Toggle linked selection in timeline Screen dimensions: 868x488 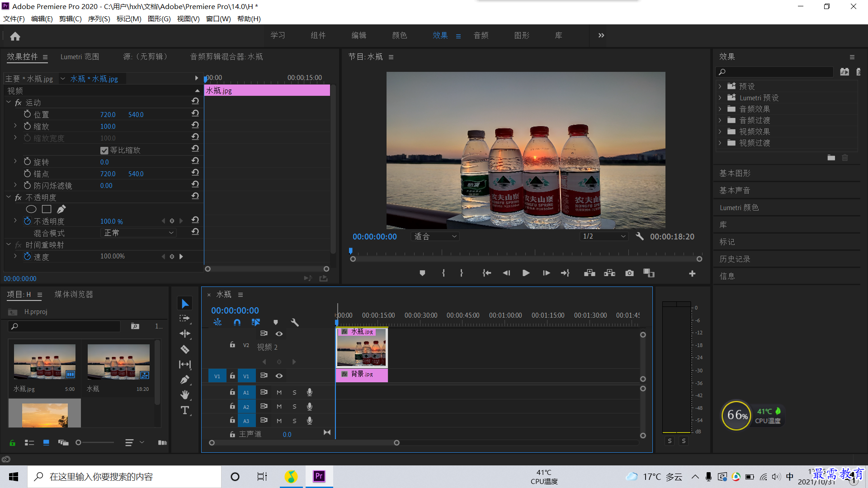pyautogui.click(x=256, y=322)
